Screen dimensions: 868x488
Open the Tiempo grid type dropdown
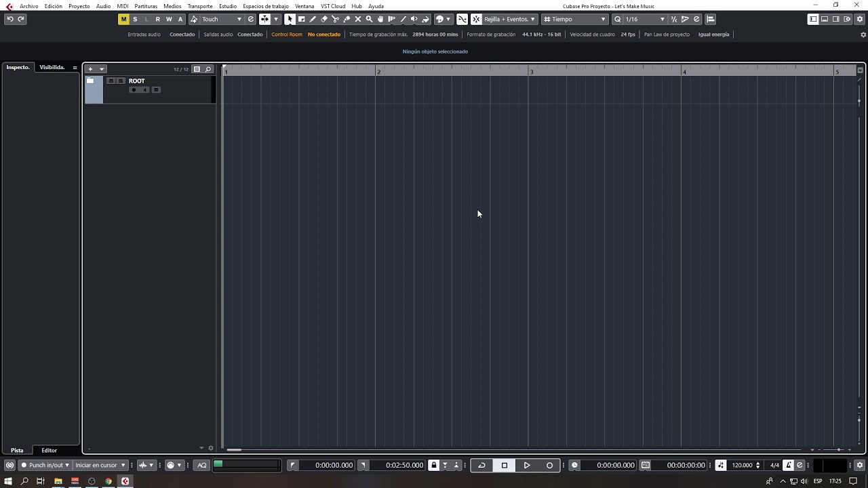pyautogui.click(x=574, y=19)
